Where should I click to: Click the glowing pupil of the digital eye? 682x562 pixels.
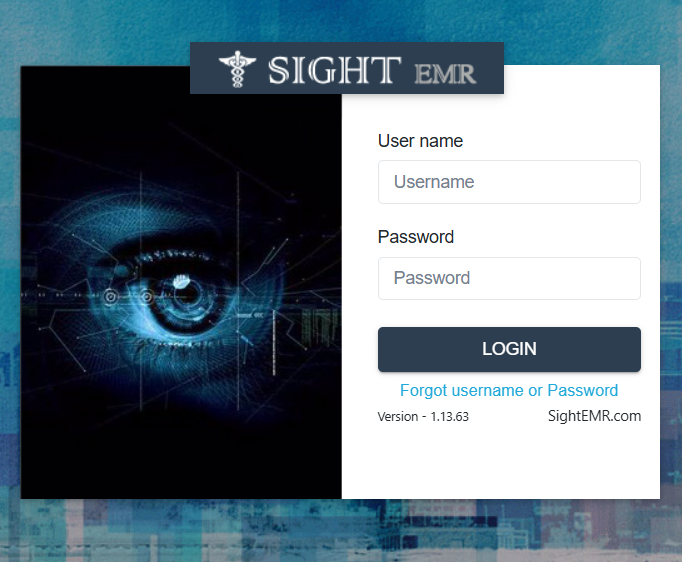pos(188,296)
